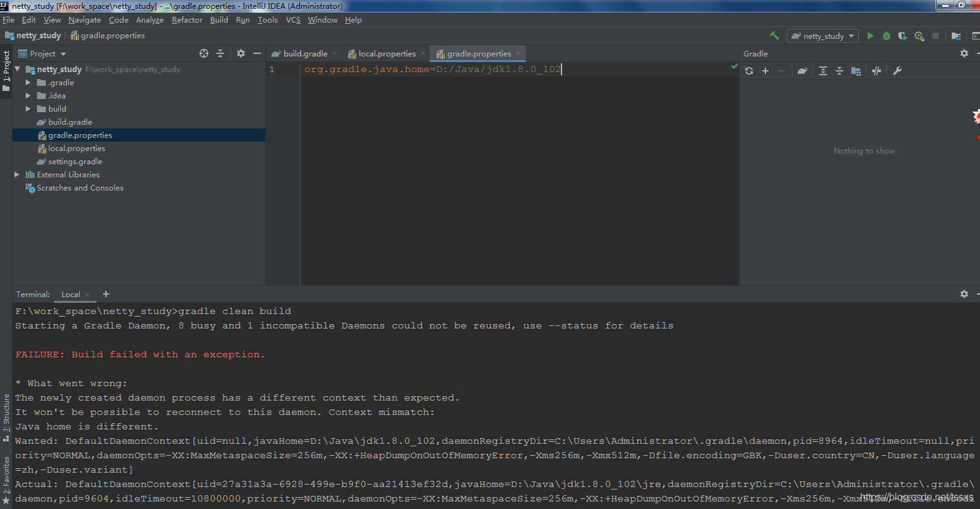
Task: Run netty_study with the green play icon
Action: point(870,36)
